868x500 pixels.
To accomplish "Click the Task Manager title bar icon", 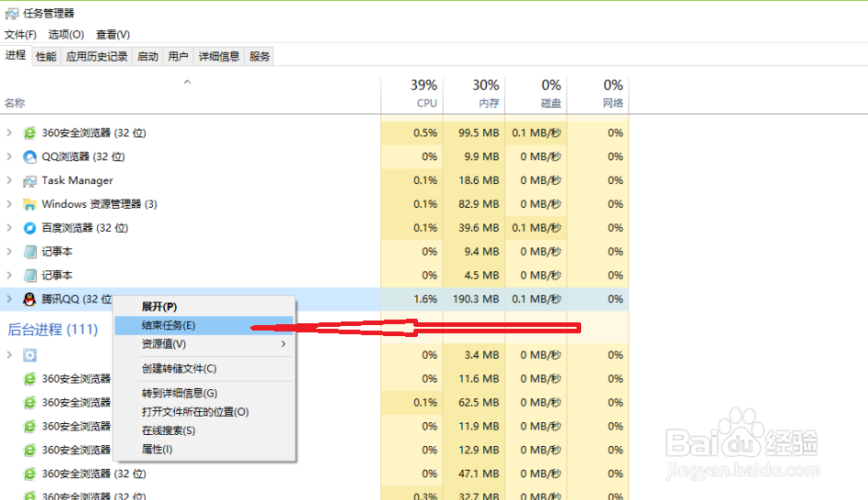I will 12,13.
